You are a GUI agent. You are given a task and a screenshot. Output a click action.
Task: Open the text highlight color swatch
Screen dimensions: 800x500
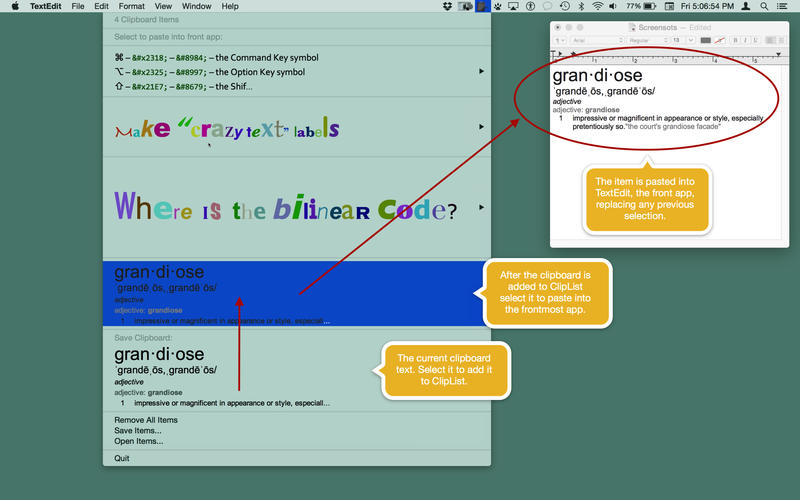(x=719, y=40)
